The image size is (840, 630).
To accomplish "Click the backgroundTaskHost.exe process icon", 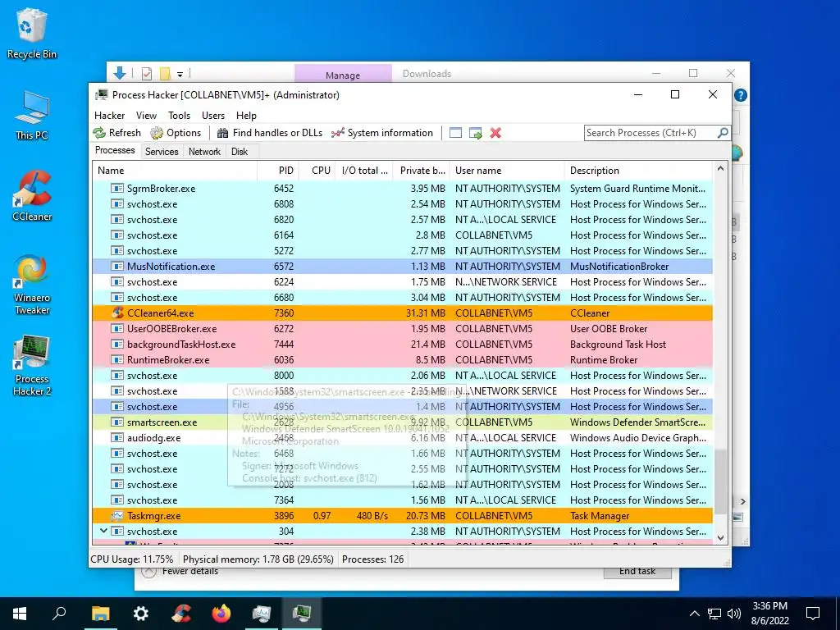I will [x=117, y=344].
